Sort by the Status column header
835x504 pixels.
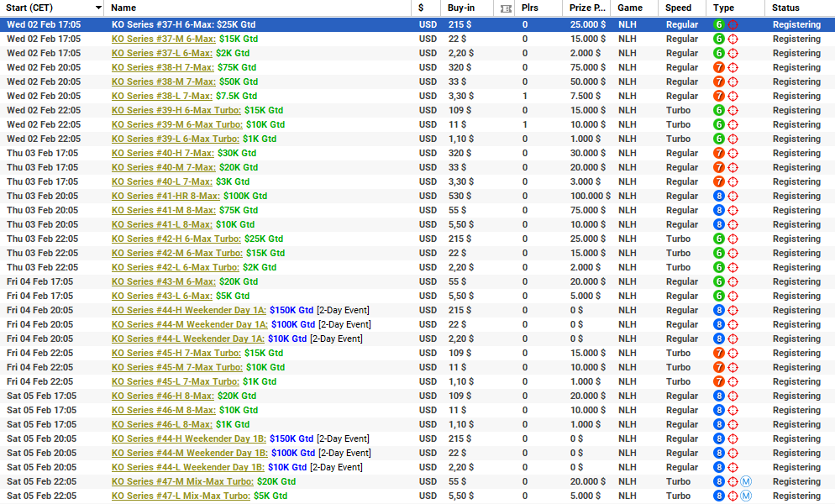pyautogui.click(x=785, y=8)
